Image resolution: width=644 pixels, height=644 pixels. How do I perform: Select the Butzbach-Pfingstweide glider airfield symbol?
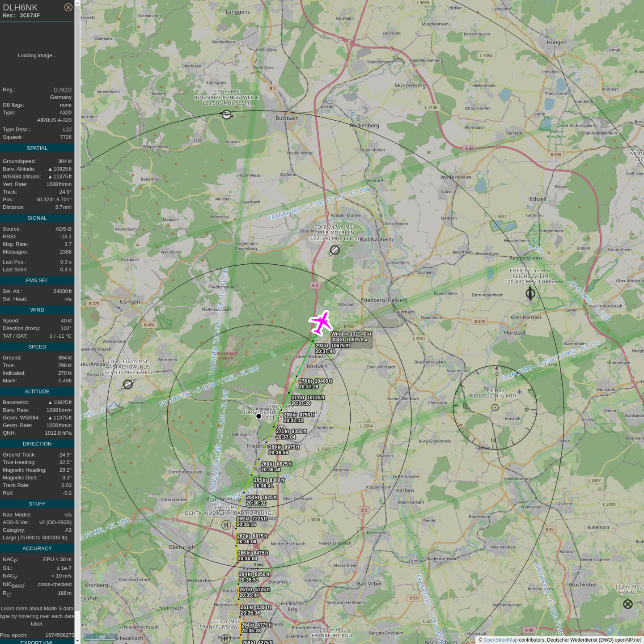[x=227, y=115]
